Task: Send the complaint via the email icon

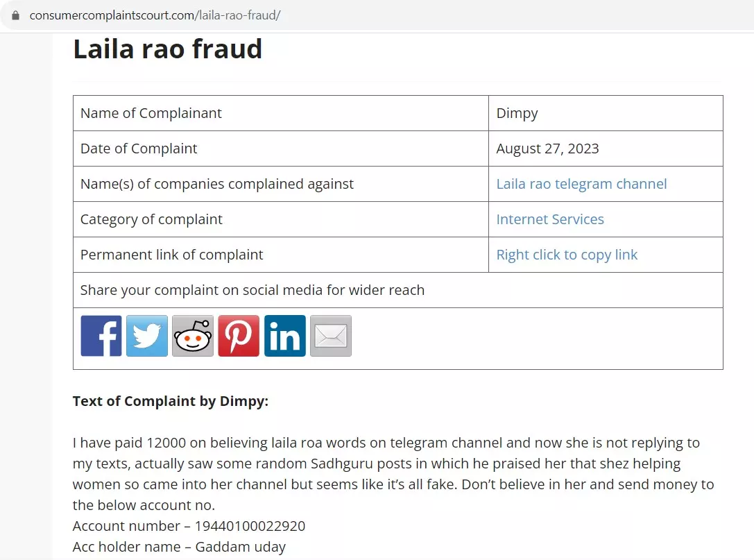Action: [330, 336]
